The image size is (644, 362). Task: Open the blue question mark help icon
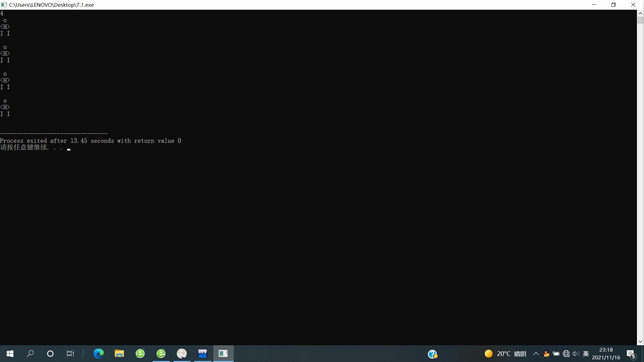(432, 354)
